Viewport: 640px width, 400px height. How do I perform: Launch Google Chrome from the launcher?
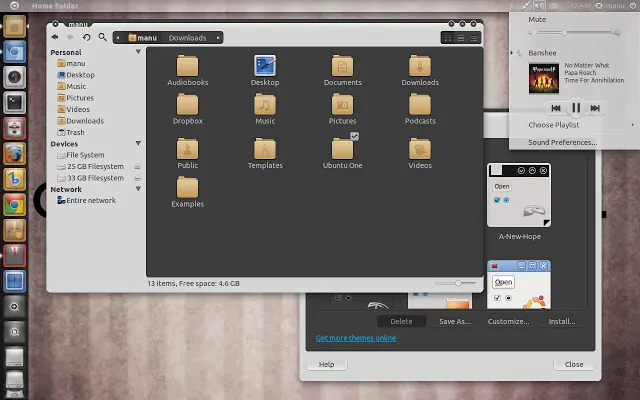14,205
